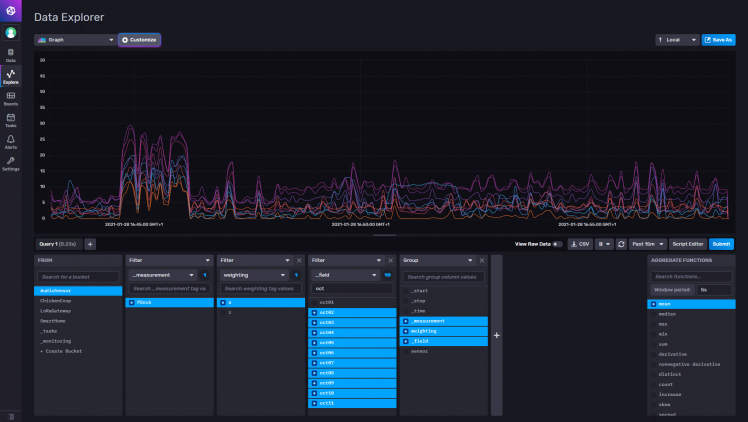Open the Past 15m time range dropdown
748x422 pixels.
[x=648, y=243]
